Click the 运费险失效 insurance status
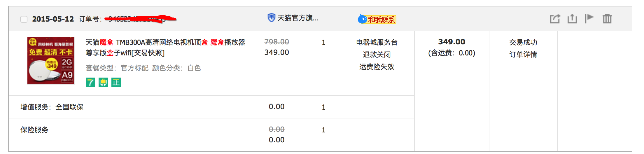The image size is (644, 154). pos(377,67)
